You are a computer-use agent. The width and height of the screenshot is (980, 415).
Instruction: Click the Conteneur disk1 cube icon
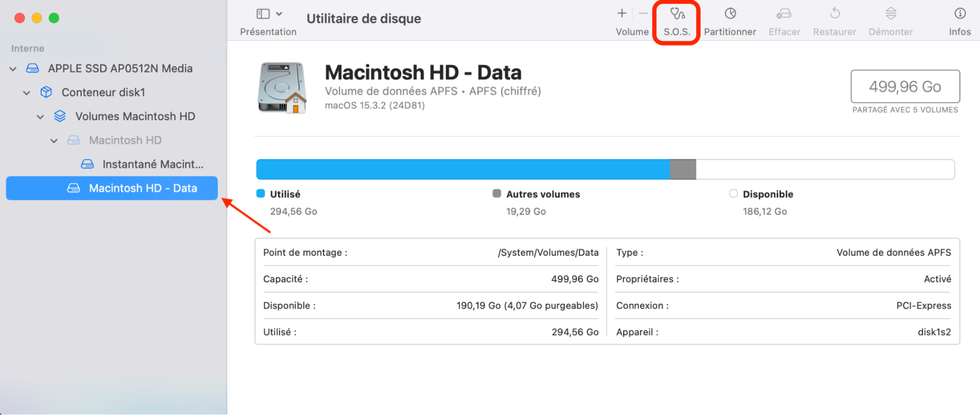[x=46, y=92]
